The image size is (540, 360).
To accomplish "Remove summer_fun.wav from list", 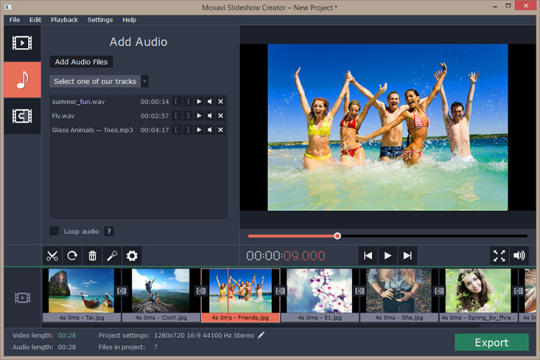I will click(x=220, y=102).
